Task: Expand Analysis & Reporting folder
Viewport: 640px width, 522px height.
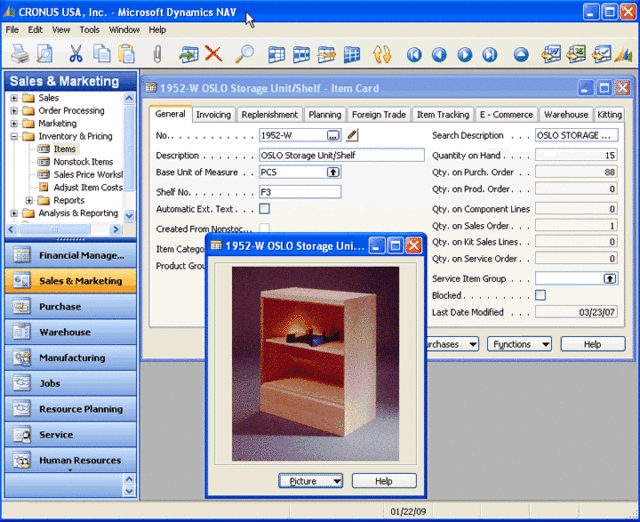Action: [x=14, y=213]
